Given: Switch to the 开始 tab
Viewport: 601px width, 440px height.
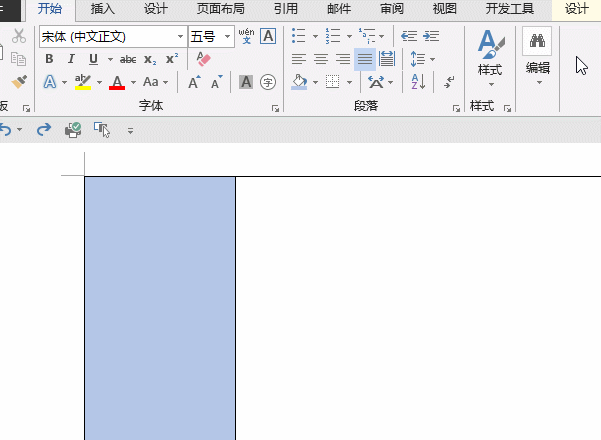Looking at the screenshot, I should (50, 8).
